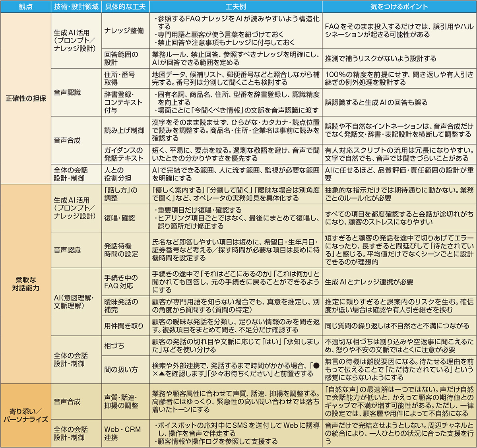Click the caution cell starting 短すぎると顧客の発話を

399,250
